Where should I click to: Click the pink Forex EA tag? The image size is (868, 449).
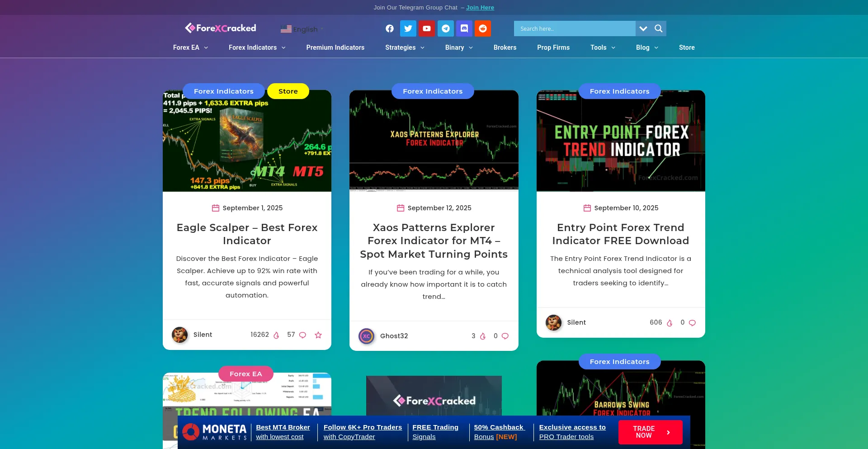(x=246, y=374)
